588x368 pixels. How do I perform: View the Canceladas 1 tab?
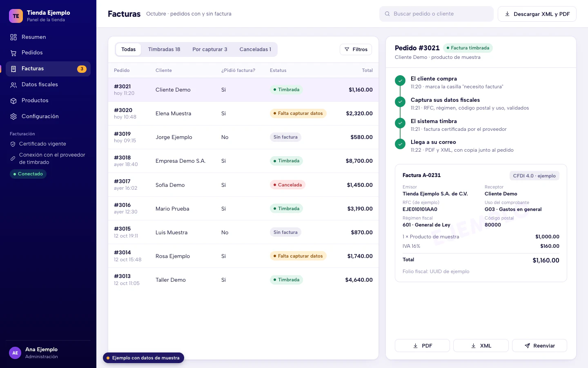coord(255,49)
